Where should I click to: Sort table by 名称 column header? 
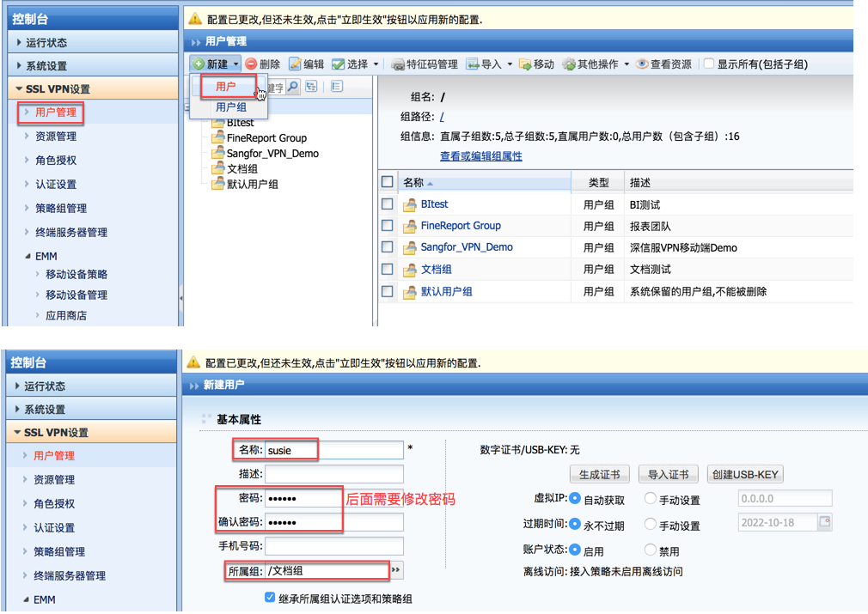point(484,182)
